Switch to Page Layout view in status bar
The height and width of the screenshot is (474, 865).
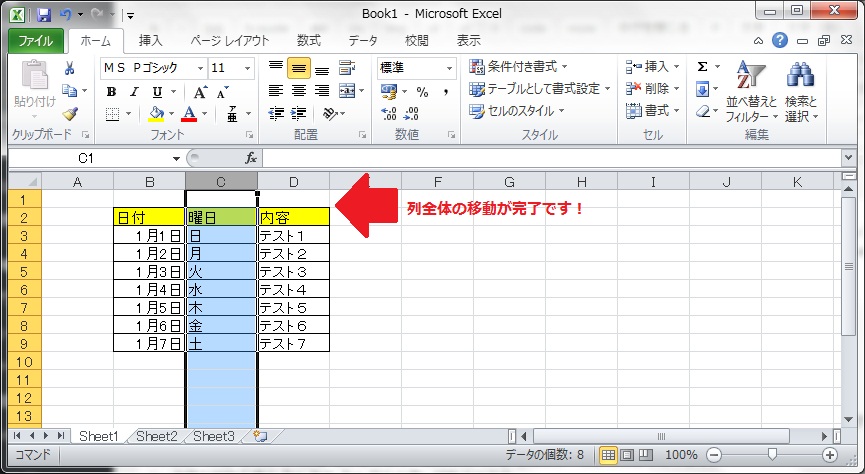[x=627, y=455]
